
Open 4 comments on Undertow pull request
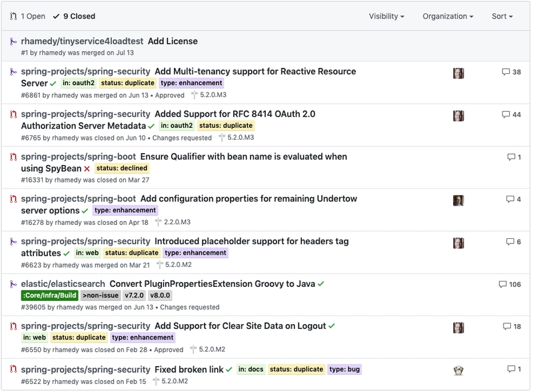click(514, 200)
